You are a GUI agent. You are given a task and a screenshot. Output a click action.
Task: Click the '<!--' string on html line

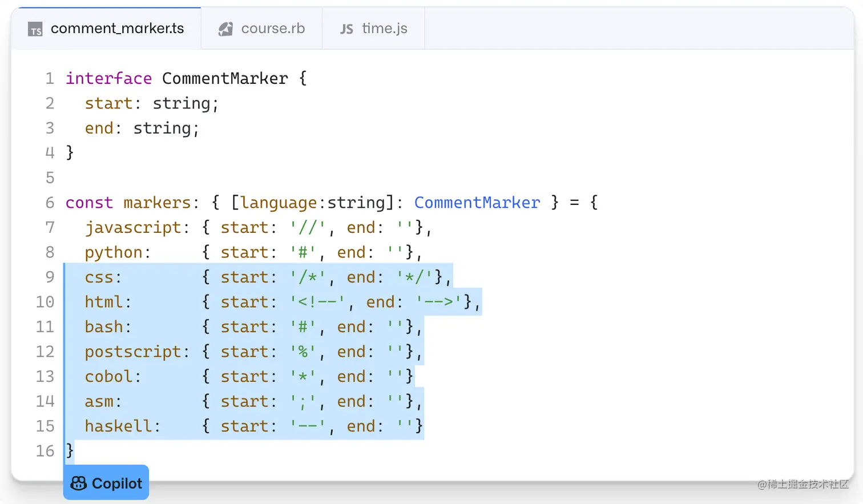(x=317, y=302)
